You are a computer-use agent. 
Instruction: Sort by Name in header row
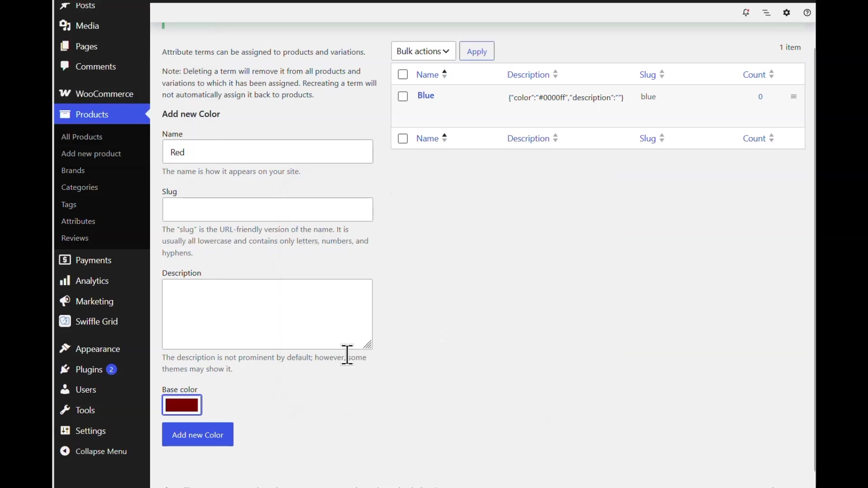coord(432,75)
